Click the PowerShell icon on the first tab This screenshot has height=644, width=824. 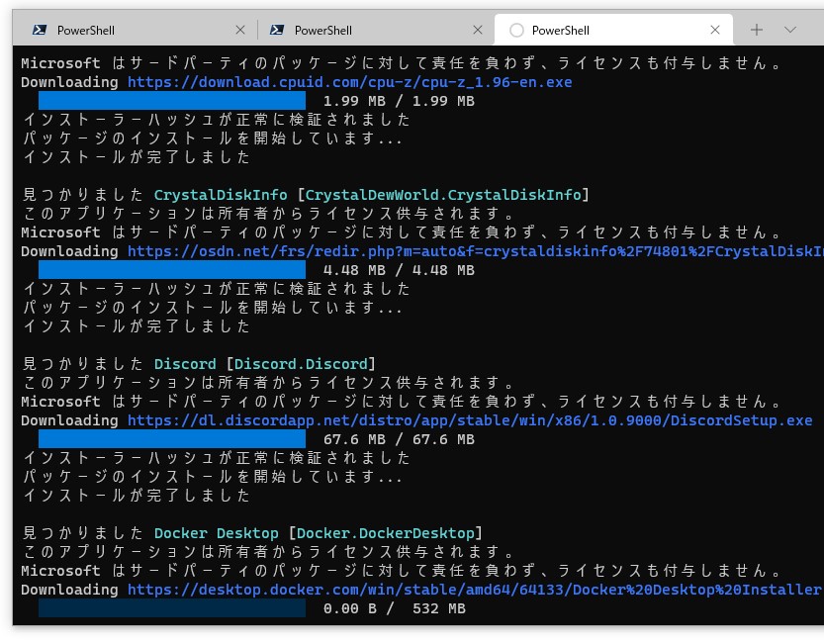coord(42,30)
